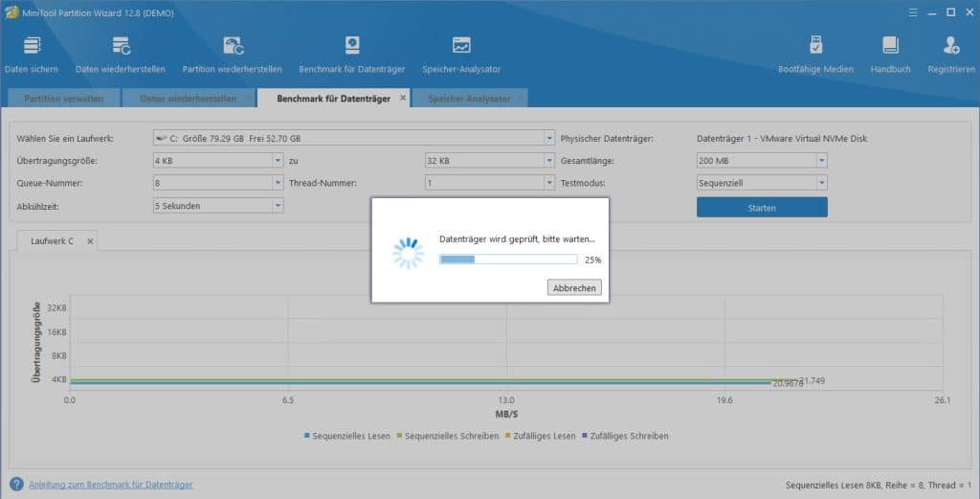
Task: Select the Benchmark für Datenträger tab
Action: click(x=333, y=99)
